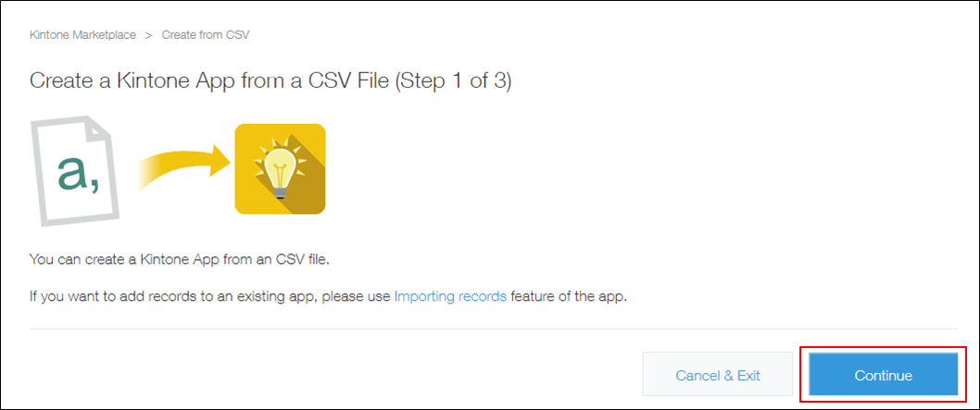Image resolution: width=980 pixels, height=410 pixels.
Task: Click the 'feature of the app.' text
Action: [569, 297]
